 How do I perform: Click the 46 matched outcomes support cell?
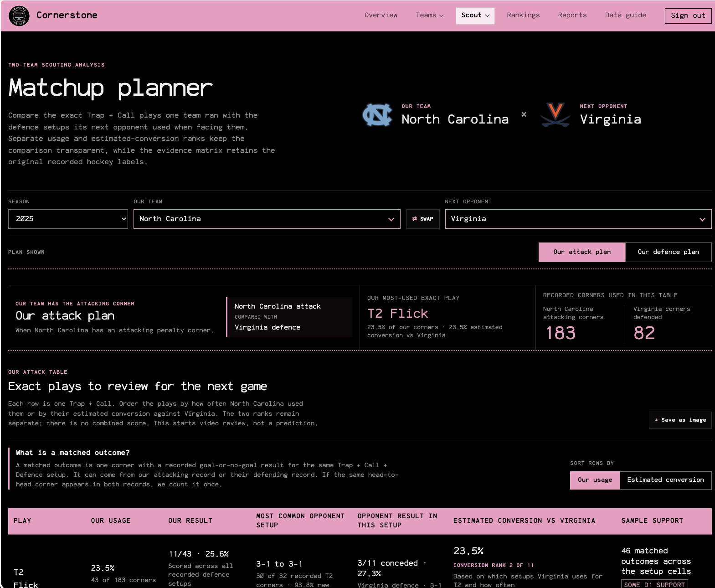tap(656, 562)
